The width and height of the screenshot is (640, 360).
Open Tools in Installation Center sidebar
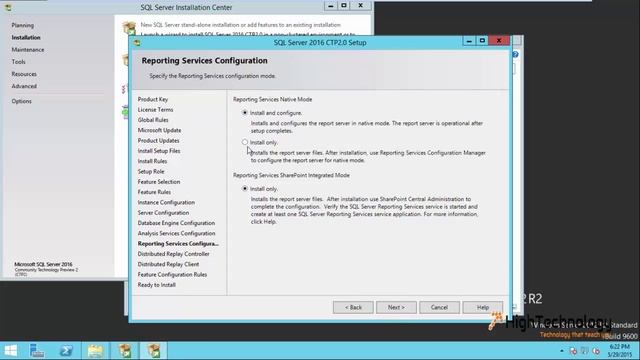point(18,62)
